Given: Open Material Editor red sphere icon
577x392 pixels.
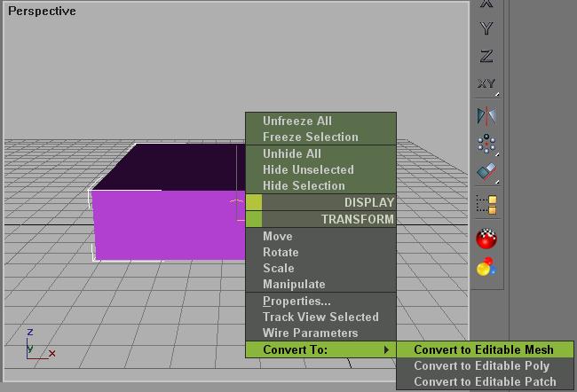Looking at the screenshot, I should [x=486, y=239].
